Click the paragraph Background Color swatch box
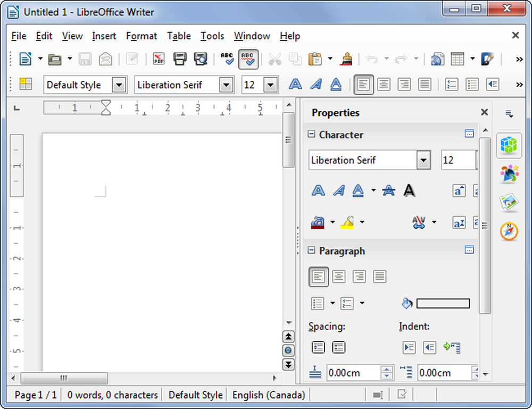This screenshot has height=409, width=532. 443,304
